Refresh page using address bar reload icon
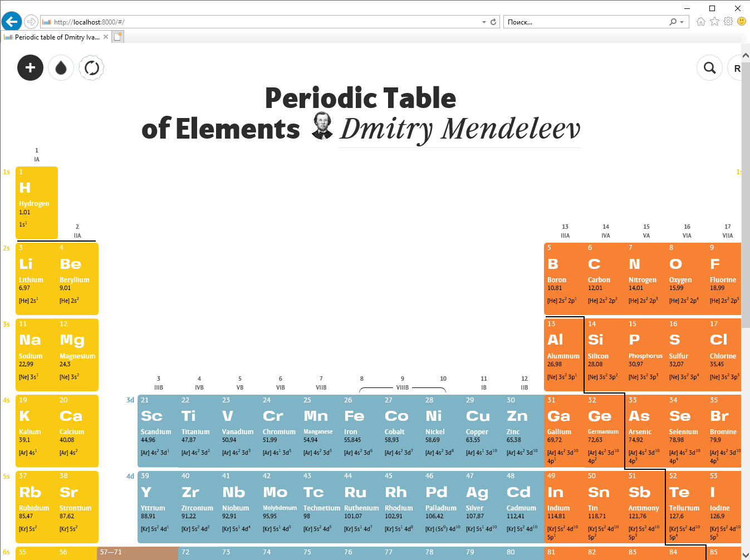 pyautogui.click(x=493, y=22)
